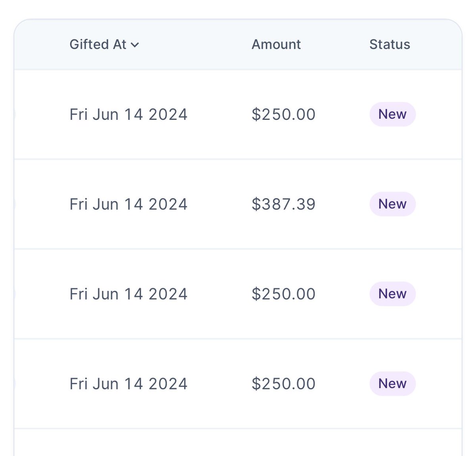476x456 pixels.
Task: Click the date in the $387.39 row
Action: (128, 204)
